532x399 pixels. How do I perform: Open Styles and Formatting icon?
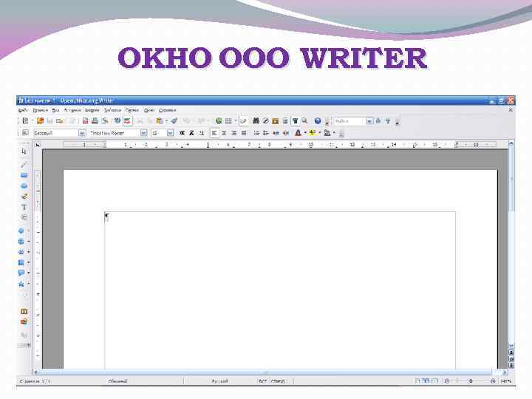tap(25, 133)
